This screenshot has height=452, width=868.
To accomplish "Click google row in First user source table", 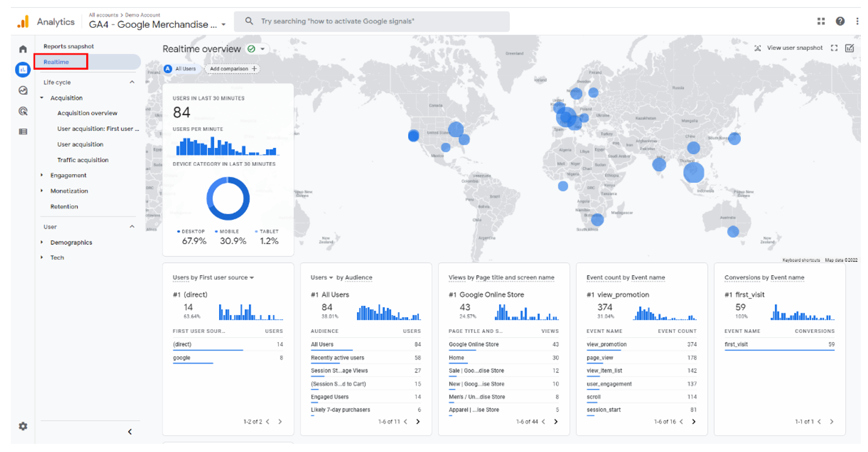I will point(228,358).
